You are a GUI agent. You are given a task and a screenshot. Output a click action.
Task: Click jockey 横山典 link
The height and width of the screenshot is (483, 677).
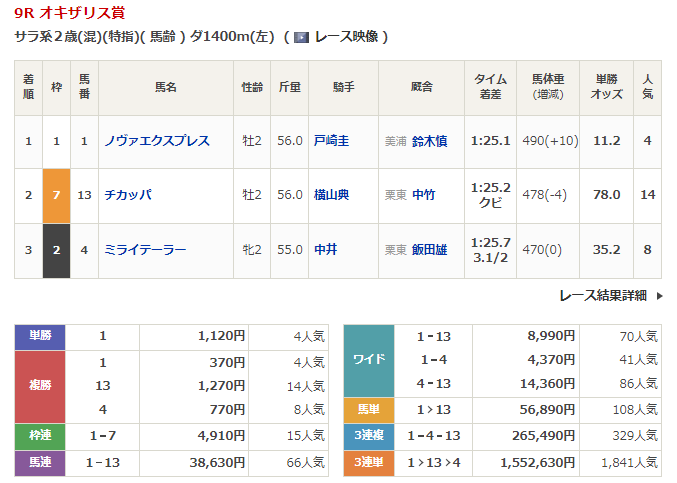coord(331,195)
